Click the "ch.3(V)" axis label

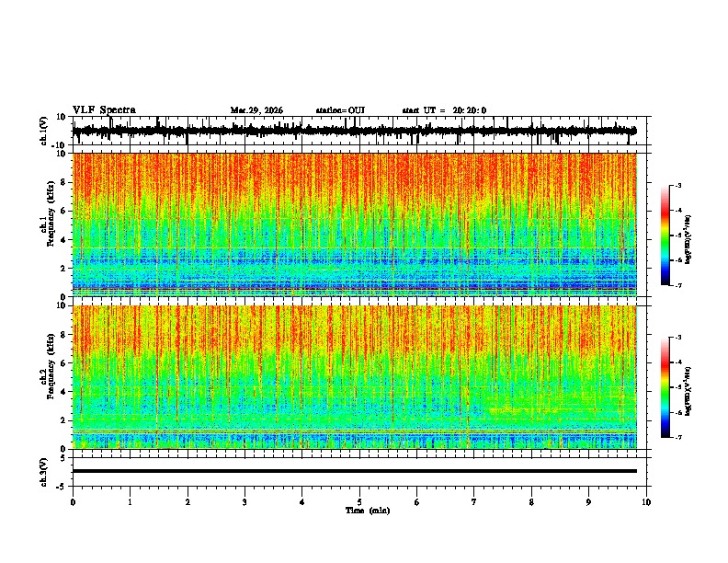coord(44,472)
